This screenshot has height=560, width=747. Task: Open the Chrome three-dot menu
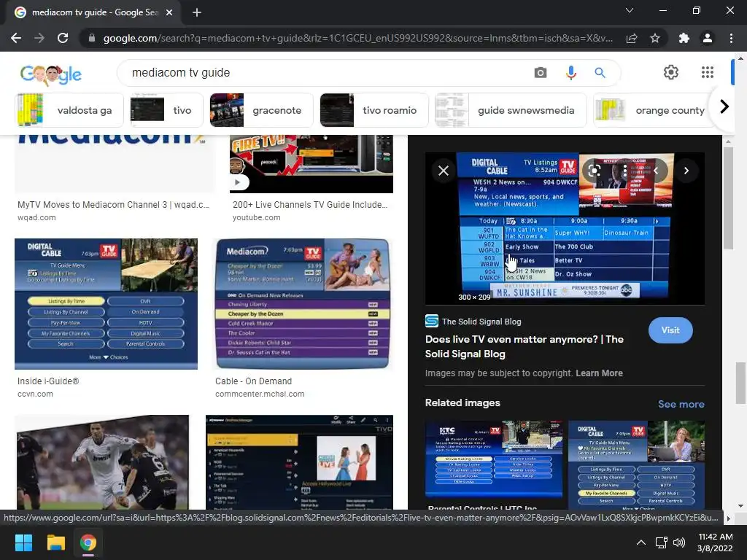point(731,38)
